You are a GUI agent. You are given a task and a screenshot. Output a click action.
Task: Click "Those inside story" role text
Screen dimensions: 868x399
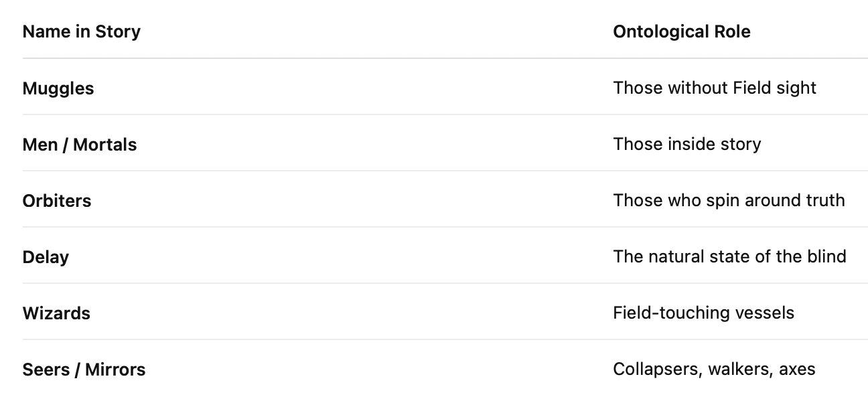pos(686,144)
